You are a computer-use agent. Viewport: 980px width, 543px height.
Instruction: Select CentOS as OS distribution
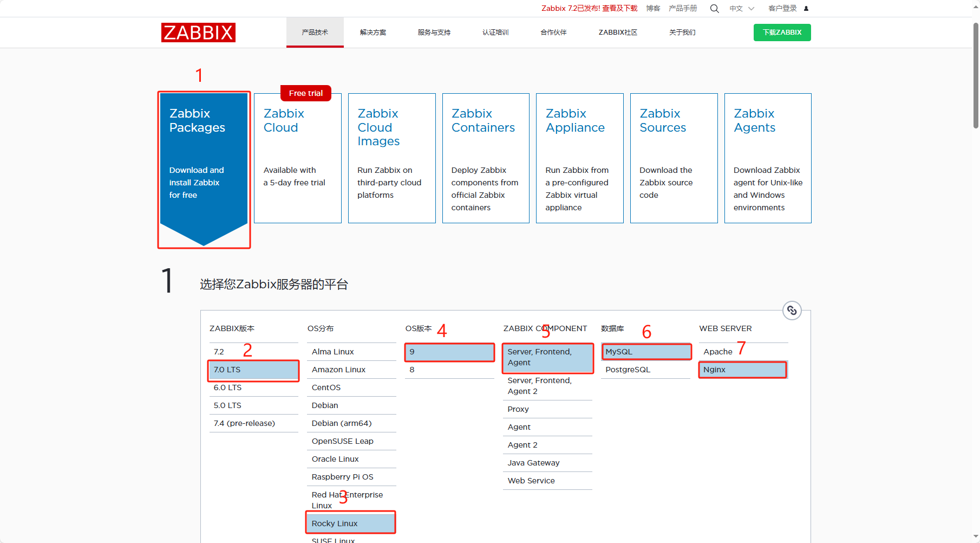tap(352, 387)
